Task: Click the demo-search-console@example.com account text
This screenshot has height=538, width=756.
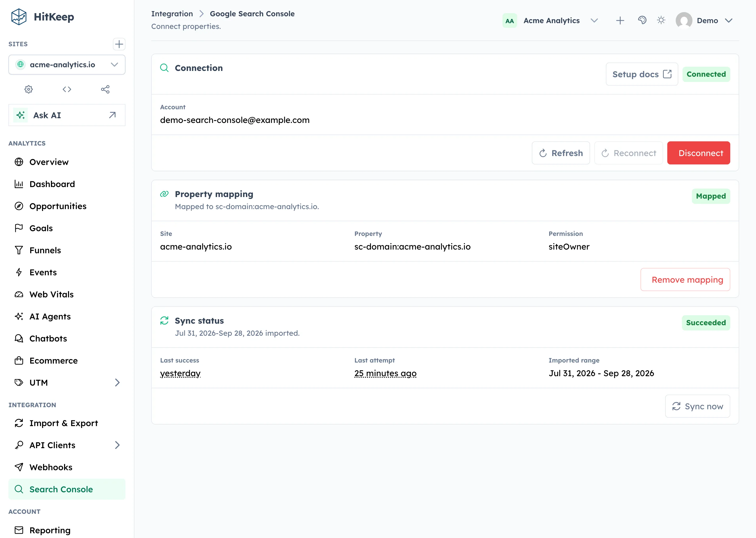Action: [235, 120]
